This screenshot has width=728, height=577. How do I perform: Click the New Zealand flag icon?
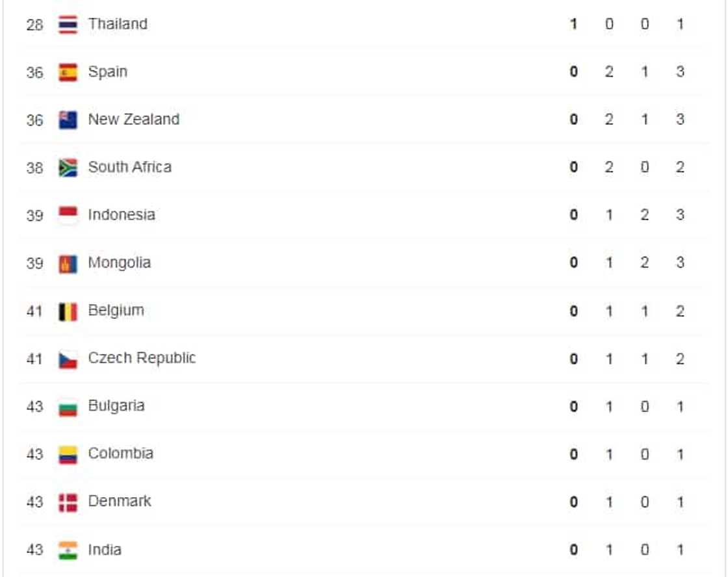coord(68,120)
